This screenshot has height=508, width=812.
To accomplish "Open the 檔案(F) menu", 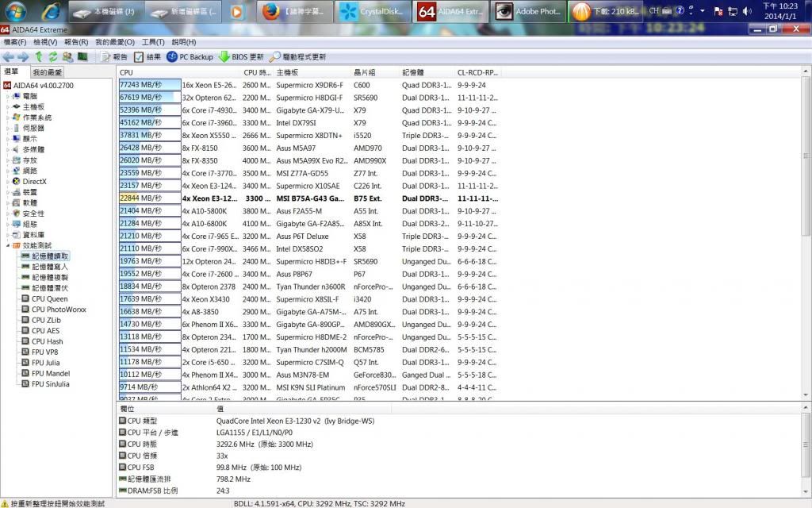I will pyautogui.click(x=15, y=42).
